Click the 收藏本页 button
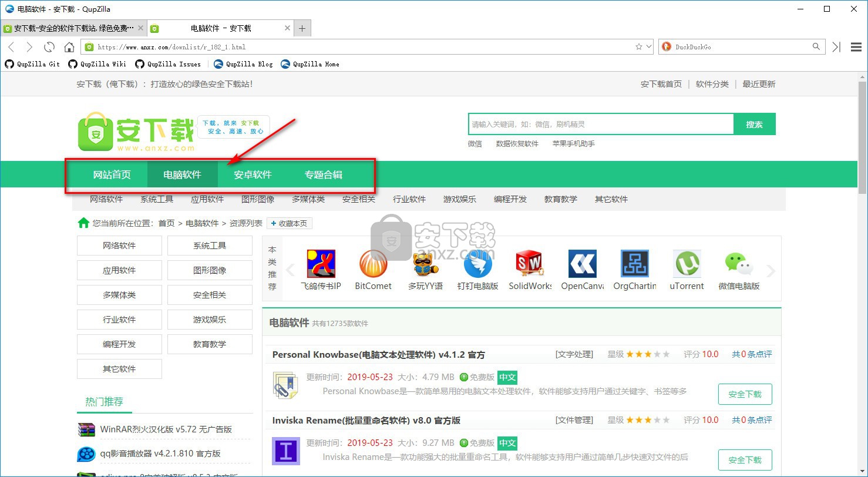 click(290, 223)
